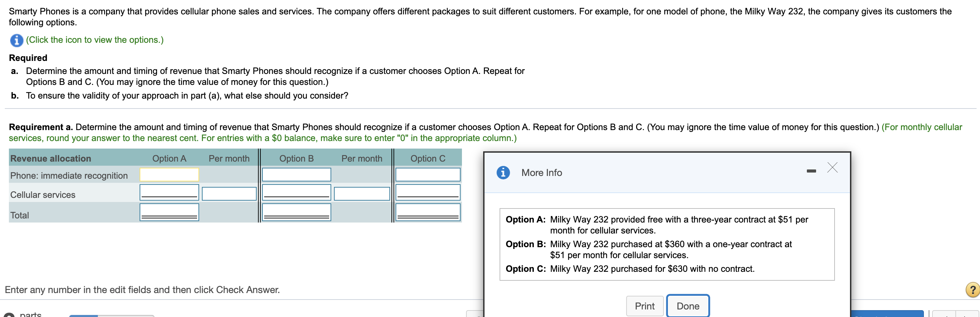Click the 'Cellular services' row label
The image size is (980, 317).
coord(43,195)
